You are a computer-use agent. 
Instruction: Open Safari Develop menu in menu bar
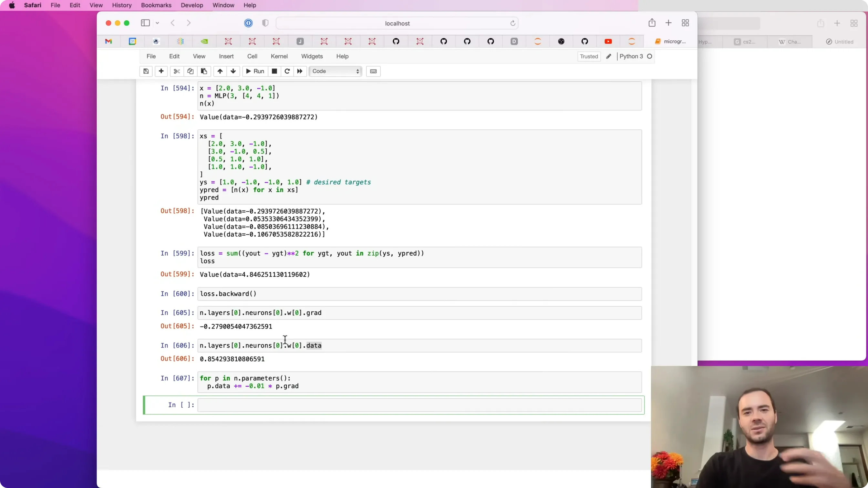click(x=192, y=5)
